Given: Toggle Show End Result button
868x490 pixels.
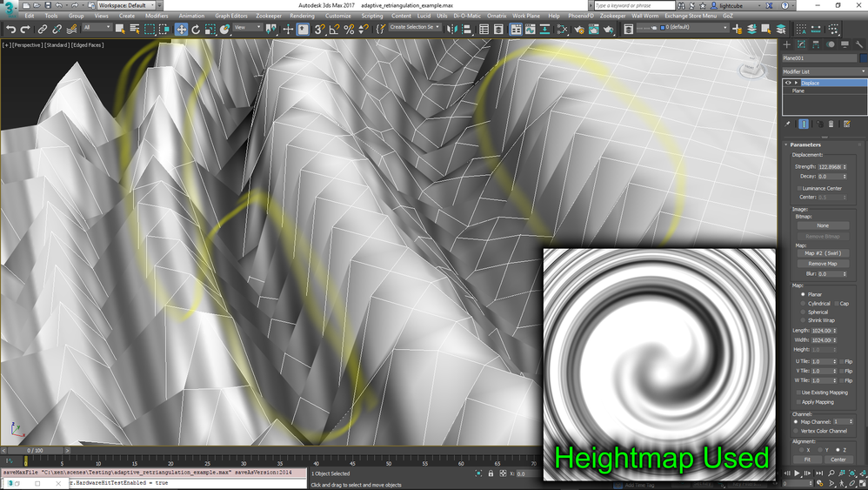Looking at the screenshot, I should point(804,124).
